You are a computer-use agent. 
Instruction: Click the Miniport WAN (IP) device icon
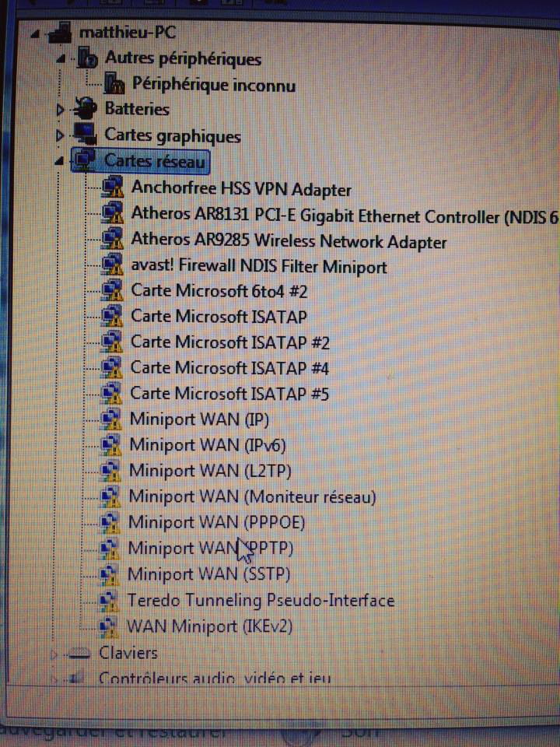(x=112, y=419)
